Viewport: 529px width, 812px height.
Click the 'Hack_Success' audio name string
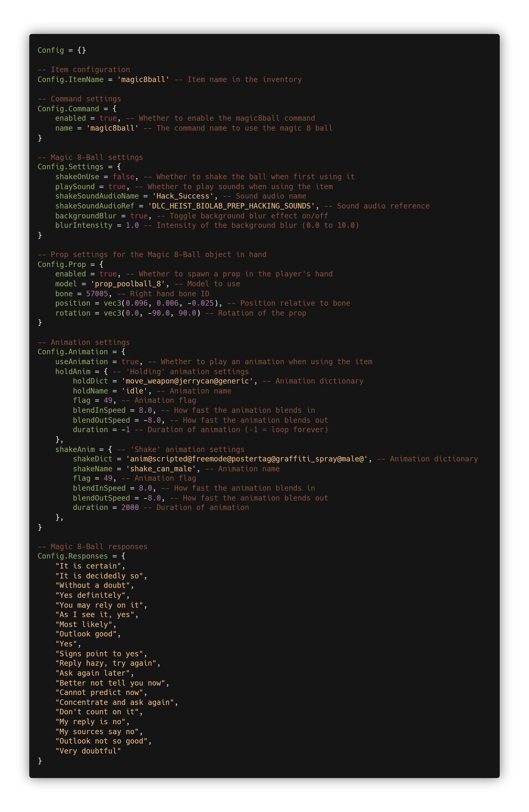point(183,196)
